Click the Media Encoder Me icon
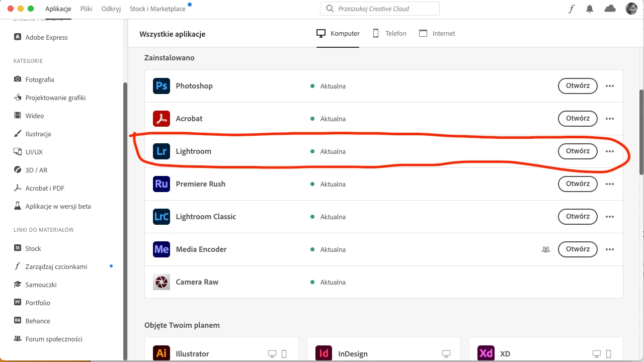Image resolution: width=644 pixels, height=362 pixels. 162,249
